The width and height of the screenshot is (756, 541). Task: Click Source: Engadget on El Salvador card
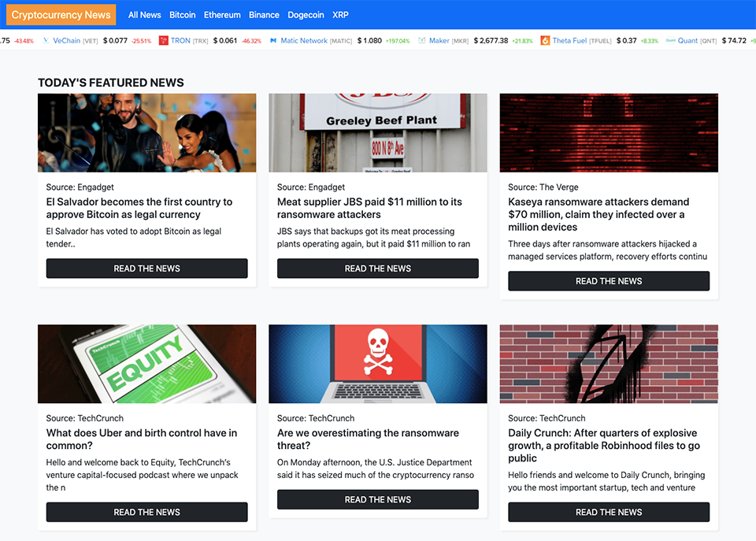pyautogui.click(x=80, y=187)
